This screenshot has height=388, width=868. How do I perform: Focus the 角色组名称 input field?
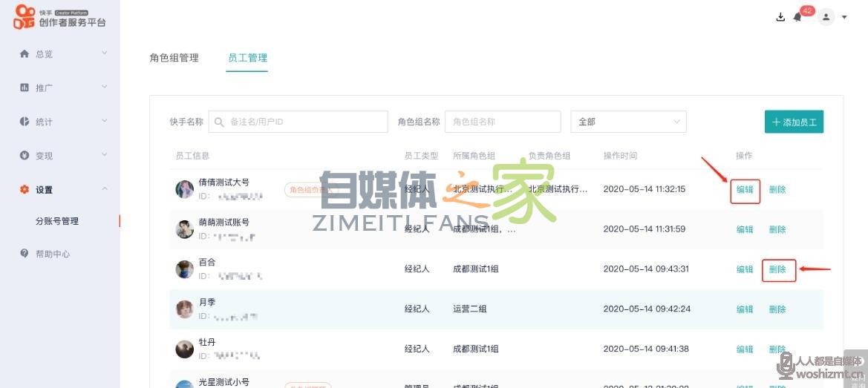tap(503, 122)
